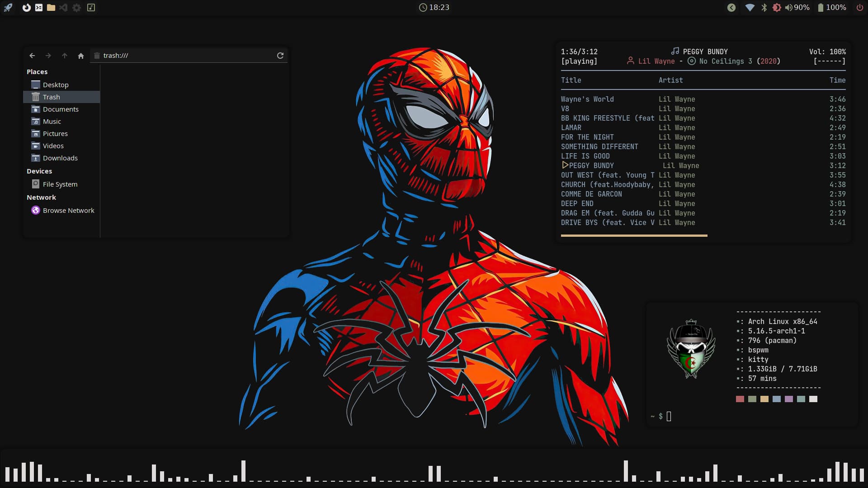The width and height of the screenshot is (868, 488).
Task: Click the Vol: 100% indicator
Action: [x=827, y=52]
